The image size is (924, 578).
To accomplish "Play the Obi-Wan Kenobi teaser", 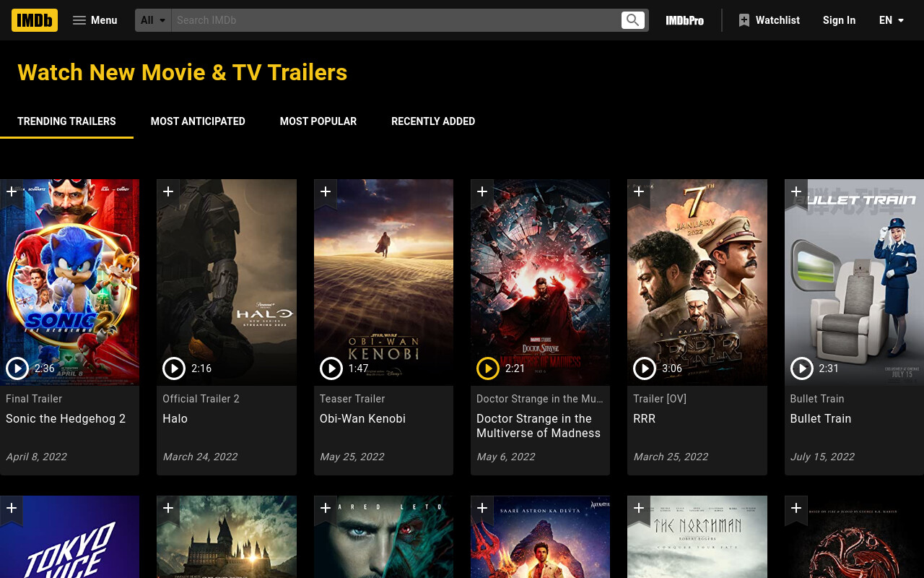I will tap(331, 368).
